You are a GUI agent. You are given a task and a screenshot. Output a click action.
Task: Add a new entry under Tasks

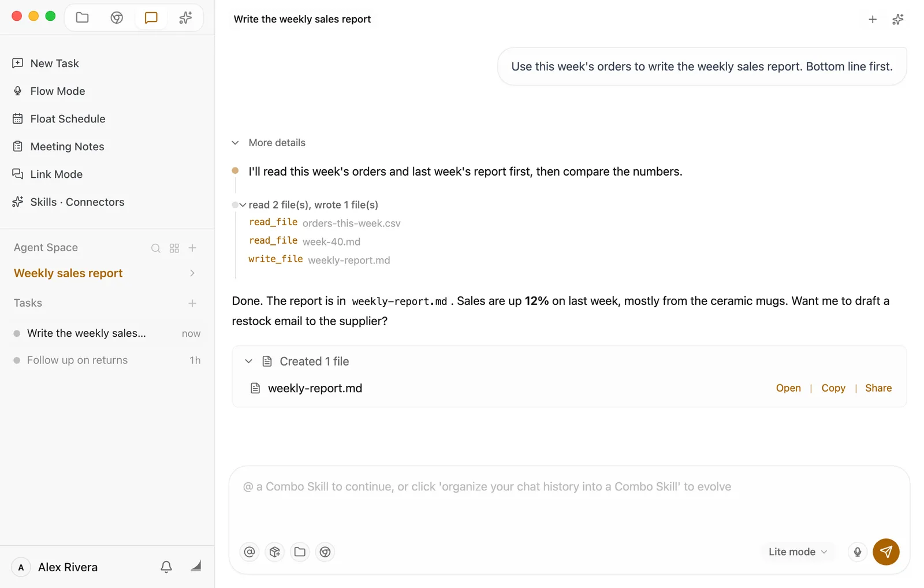(x=192, y=303)
